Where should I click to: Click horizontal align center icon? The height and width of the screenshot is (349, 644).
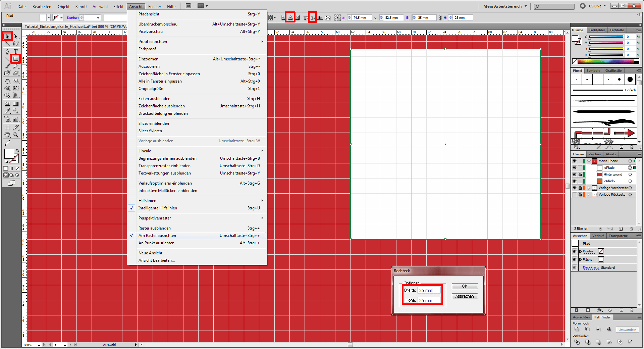point(290,18)
